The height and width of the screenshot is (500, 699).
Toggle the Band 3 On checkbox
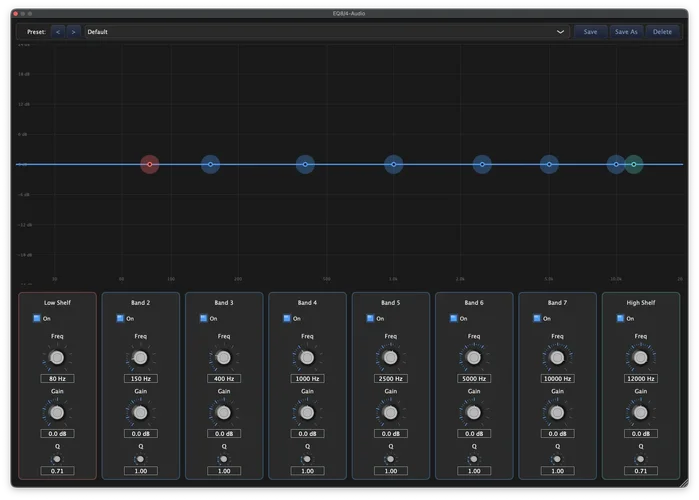203,318
